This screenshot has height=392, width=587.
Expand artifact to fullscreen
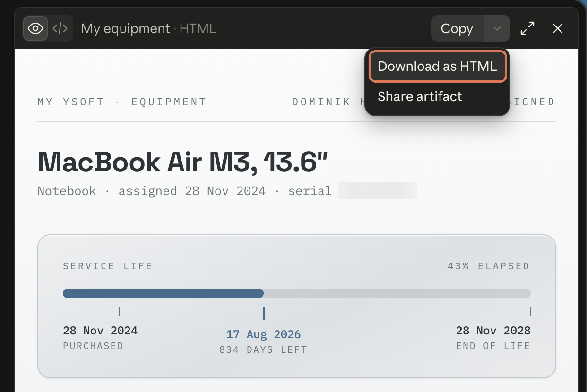tap(527, 28)
